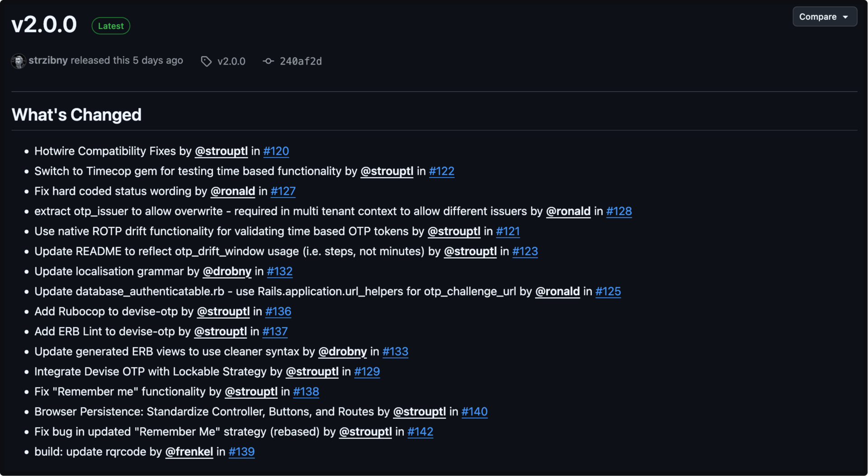The height and width of the screenshot is (476, 868).
Task: Open the v2.0.0 tag link
Action: (231, 61)
